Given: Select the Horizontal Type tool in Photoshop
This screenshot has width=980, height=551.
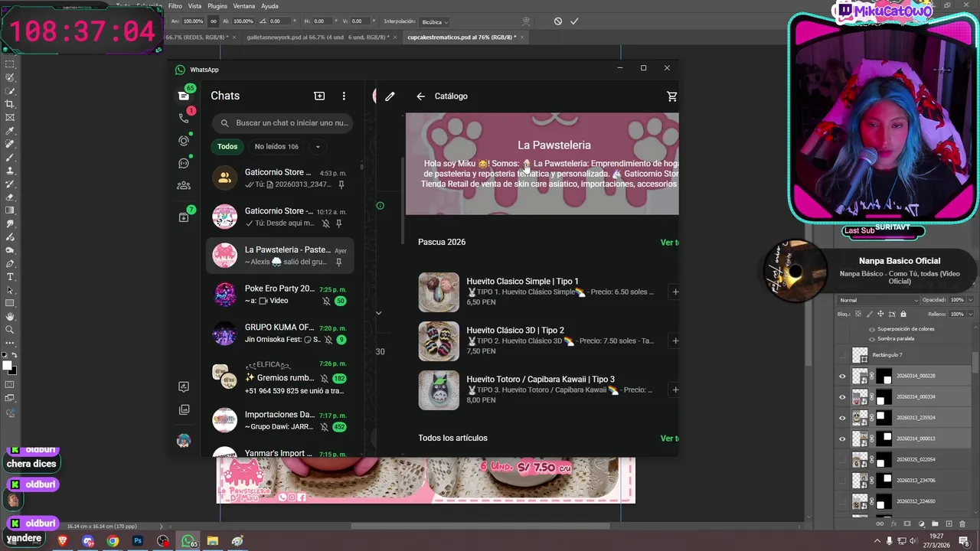Looking at the screenshot, I should tap(10, 276).
